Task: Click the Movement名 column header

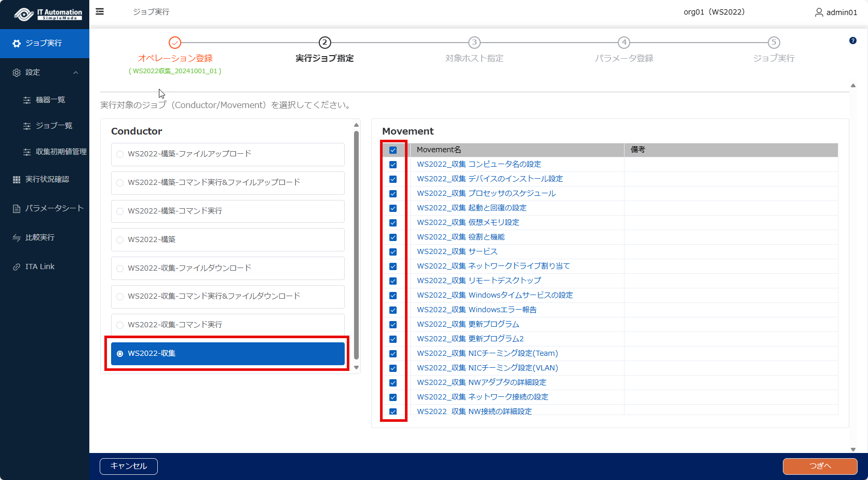Action: (x=517, y=150)
